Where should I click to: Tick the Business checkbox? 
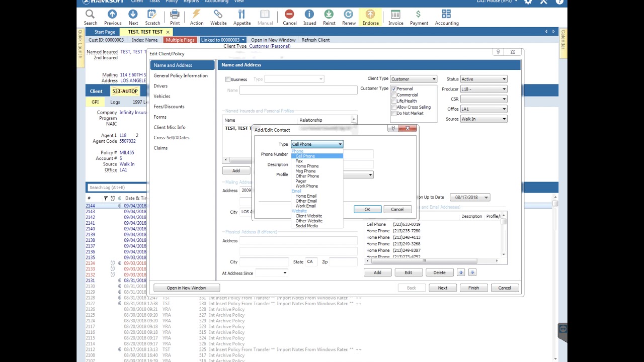[228, 79]
